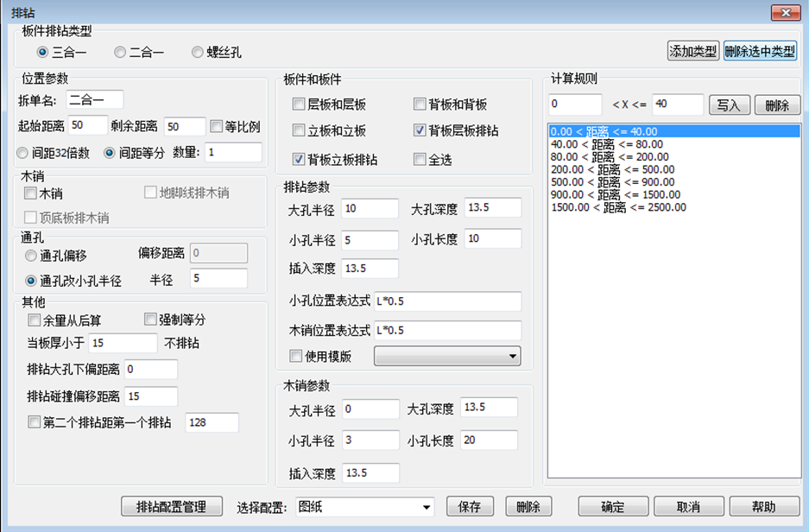The height and width of the screenshot is (532, 809).
Task: Click 排钻参数 大孔半径 field
Action: [370, 208]
